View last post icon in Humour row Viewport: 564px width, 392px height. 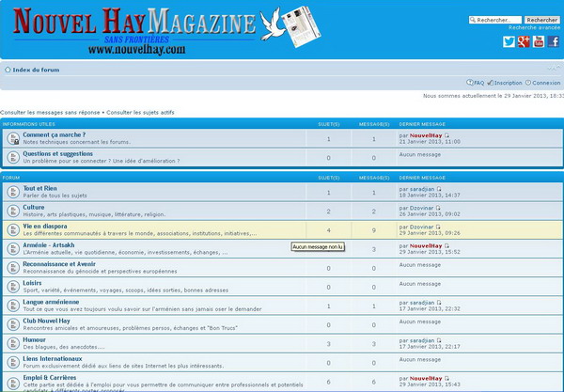[x=439, y=340]
